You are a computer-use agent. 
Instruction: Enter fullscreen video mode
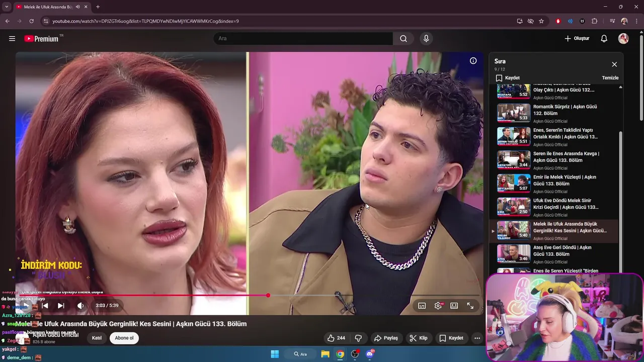click(x=470, y=306)
